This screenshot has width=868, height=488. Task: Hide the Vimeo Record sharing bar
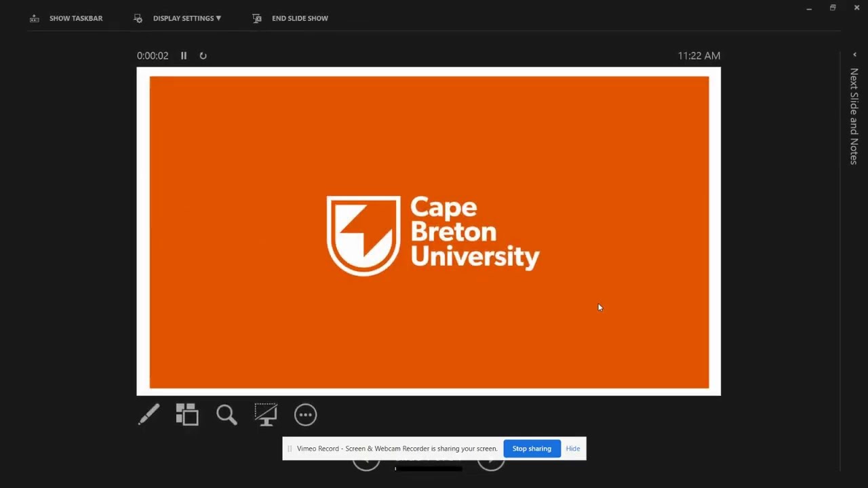(x=573, y=449)
